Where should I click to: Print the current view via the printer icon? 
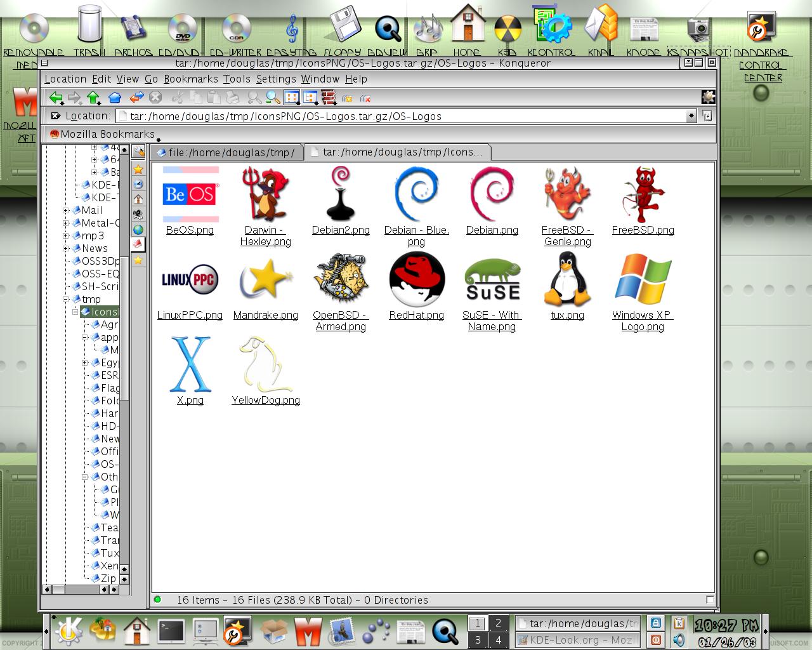tap(233, 97)
